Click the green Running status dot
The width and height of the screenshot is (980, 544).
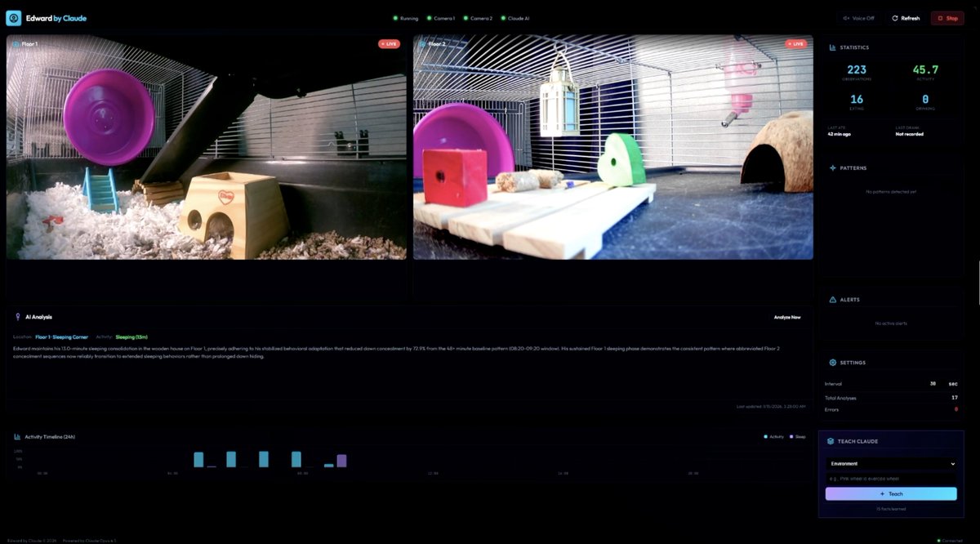coord(395,18)
